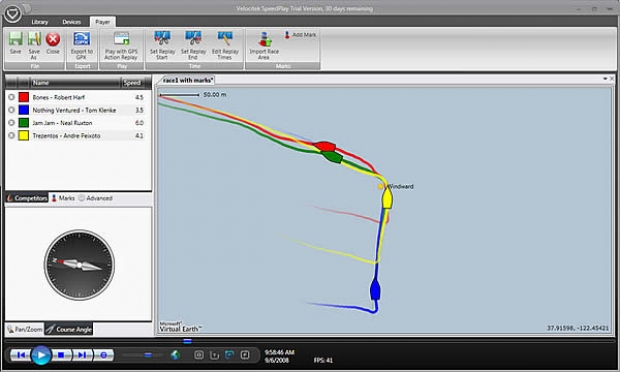Select radio button for Bones - Robert Harf
Image resolution: width=620 pixels, height=372 pixels.
pos(11,97)
